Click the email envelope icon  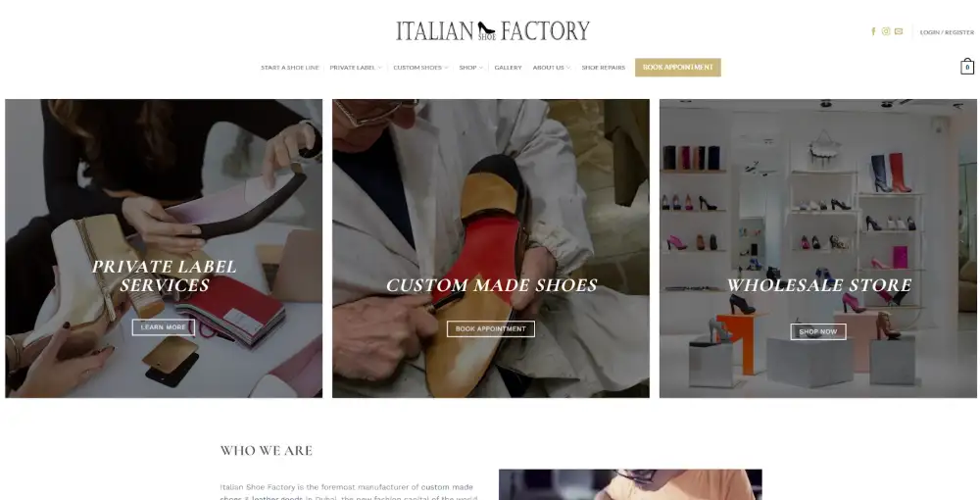(x=899, y=31)
